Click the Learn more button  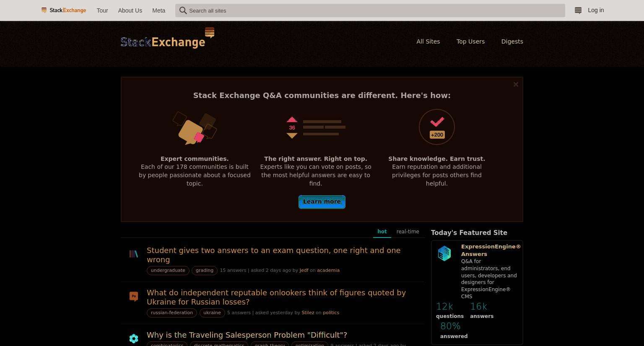coord(322,202)
